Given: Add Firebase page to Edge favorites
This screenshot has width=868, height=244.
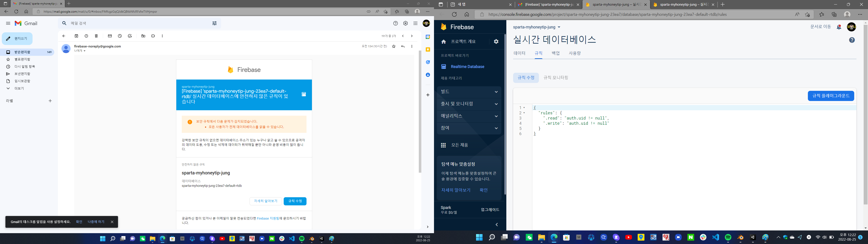Looking at the screenshot, I should coord(807,14).
